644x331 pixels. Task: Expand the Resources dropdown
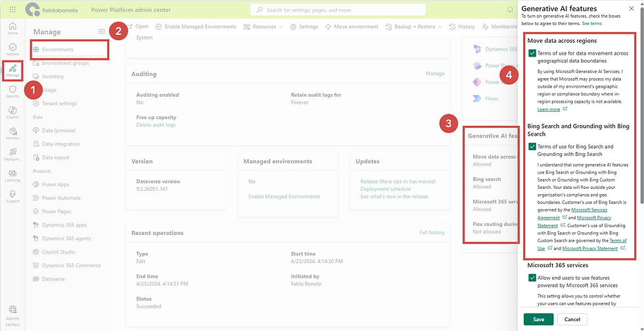(264, 26)
